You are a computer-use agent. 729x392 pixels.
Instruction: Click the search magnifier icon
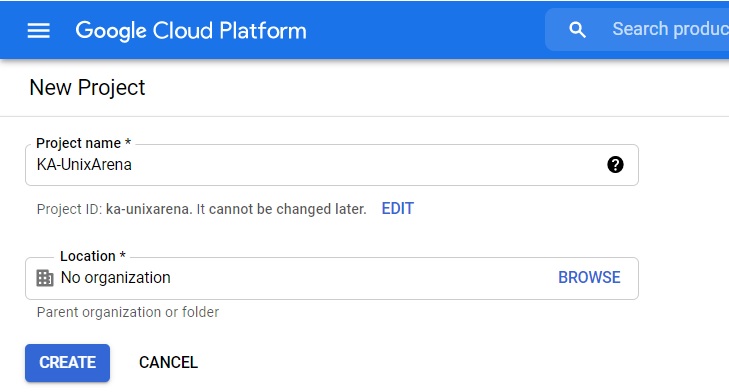(577, 30)
